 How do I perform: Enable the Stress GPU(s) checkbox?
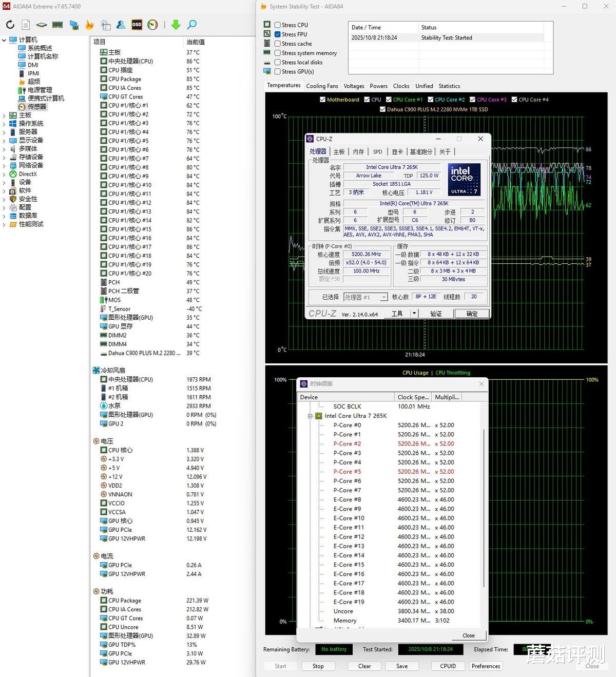277,71
